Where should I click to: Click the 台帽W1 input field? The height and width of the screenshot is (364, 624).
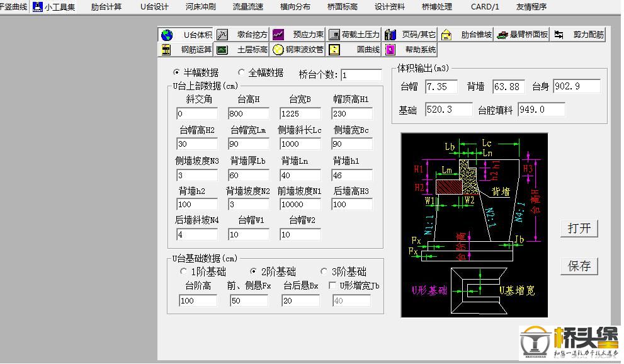tap(249, 234)
